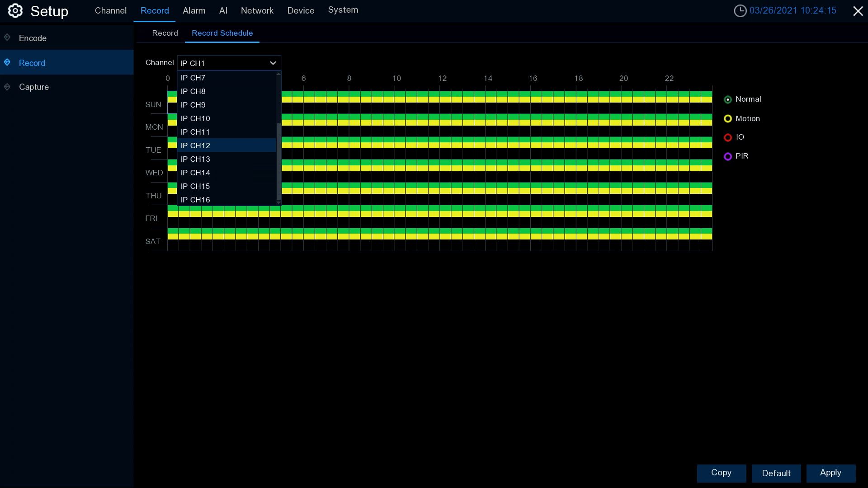
Task: Choose IP CH12 from the channel list
Action: click(x=195, y=145)
